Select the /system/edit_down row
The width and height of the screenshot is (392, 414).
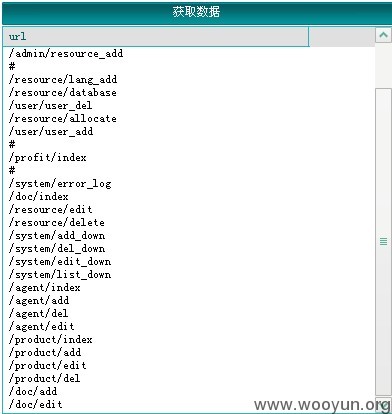click(x=60, y=262)
